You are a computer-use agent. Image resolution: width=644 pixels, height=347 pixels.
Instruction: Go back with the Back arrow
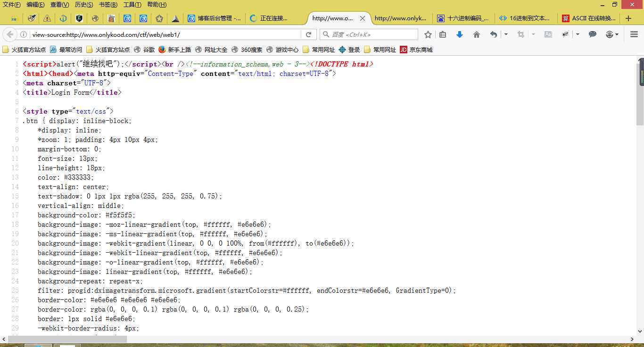(x=9, y=34)
